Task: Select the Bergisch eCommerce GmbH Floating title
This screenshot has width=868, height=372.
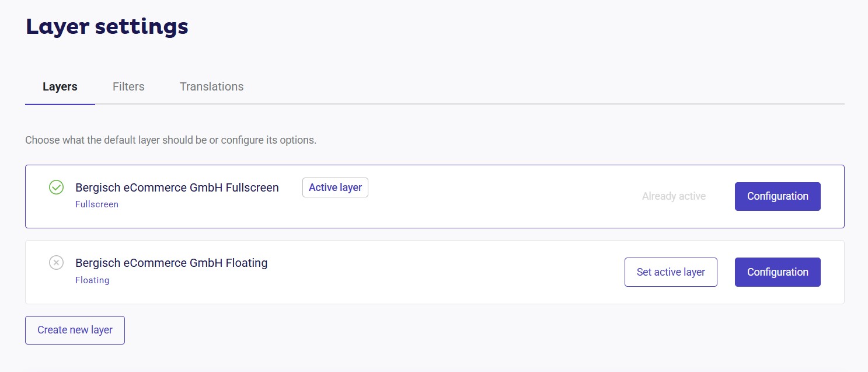Action: point(171,263)
